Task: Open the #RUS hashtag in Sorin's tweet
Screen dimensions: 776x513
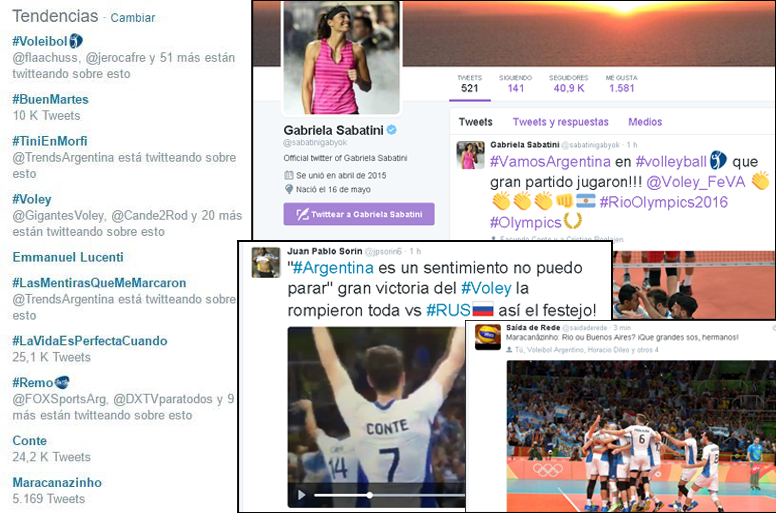Action: 448,310
